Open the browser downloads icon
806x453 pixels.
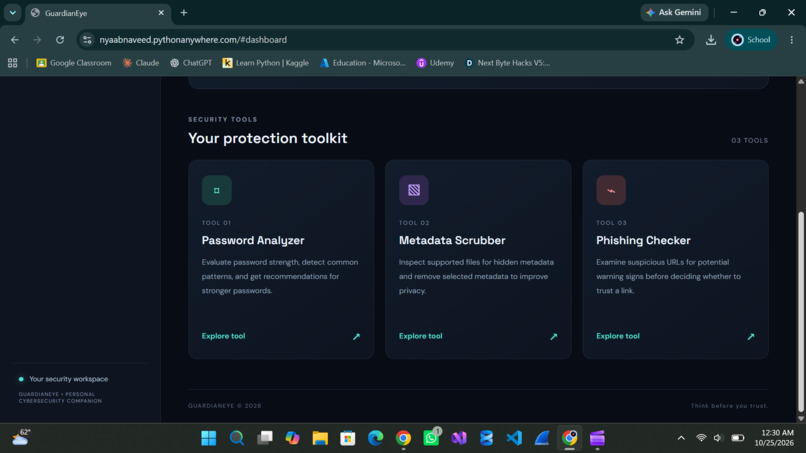(711, 40)
